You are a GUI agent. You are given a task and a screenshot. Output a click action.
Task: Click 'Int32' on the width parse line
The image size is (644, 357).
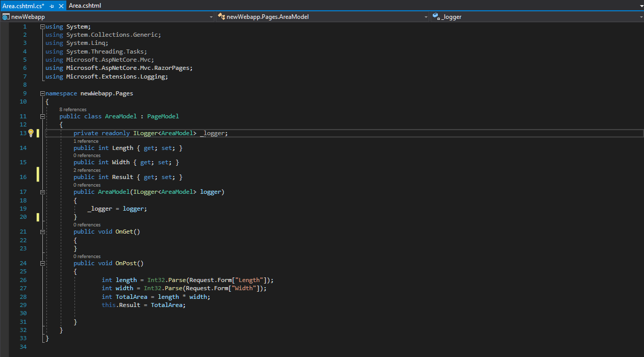point(153,288)
